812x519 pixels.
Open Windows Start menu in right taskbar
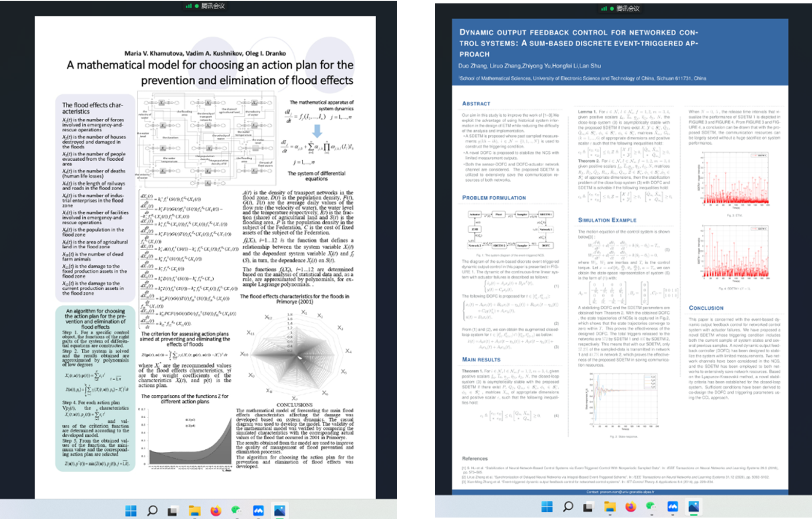pyautogui.click(x=547, y=507)
